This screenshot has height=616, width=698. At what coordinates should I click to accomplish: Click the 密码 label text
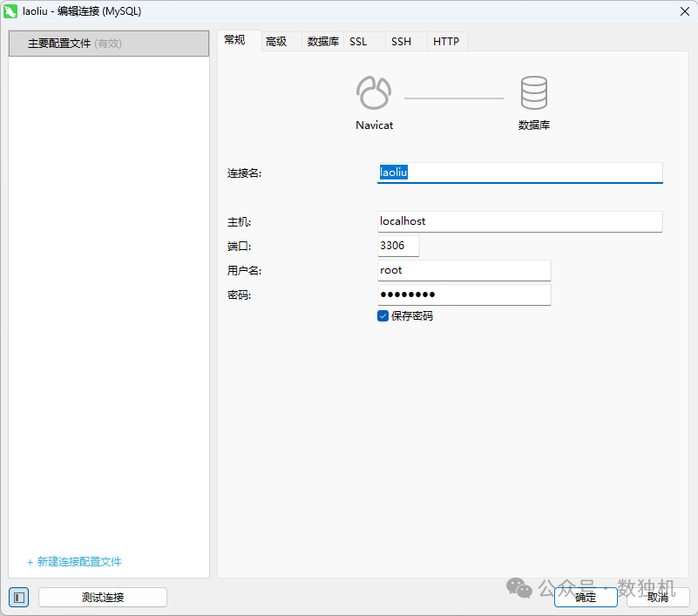pos(239,295)
